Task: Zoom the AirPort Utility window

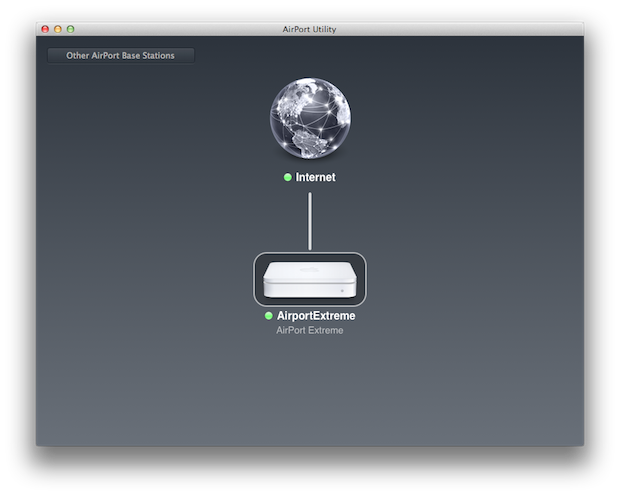Action: coord(70,29)
